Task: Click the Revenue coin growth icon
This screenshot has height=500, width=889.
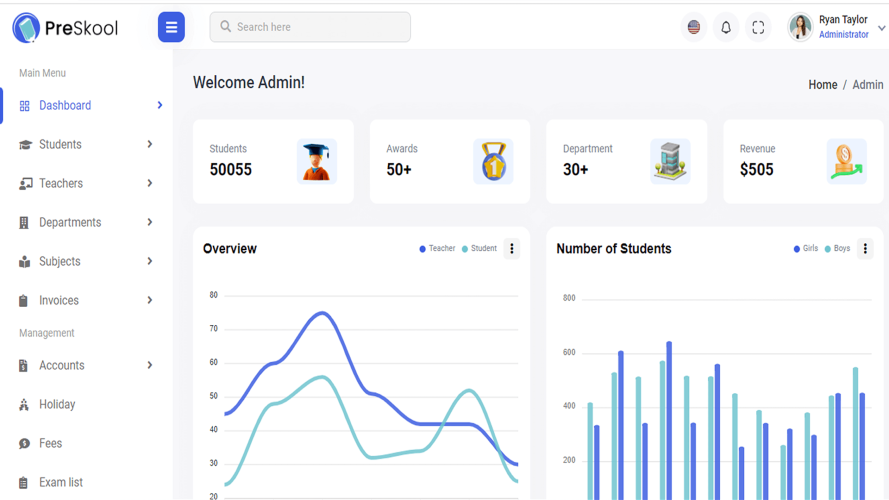Action: [846, 162]
